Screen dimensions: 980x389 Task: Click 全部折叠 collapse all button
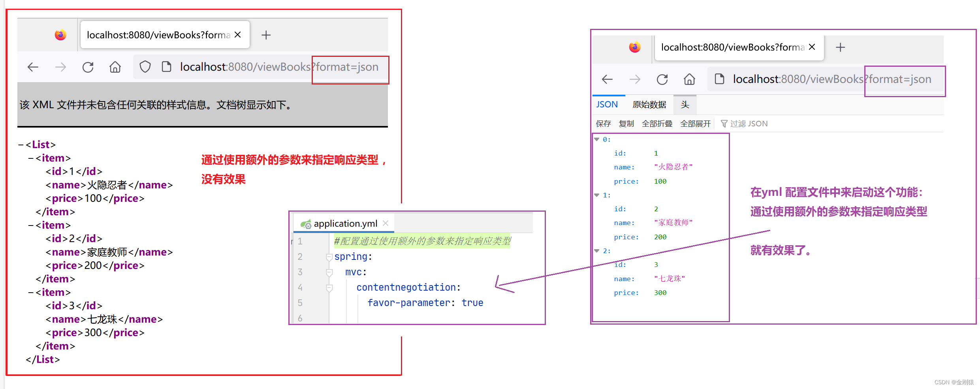657,124
